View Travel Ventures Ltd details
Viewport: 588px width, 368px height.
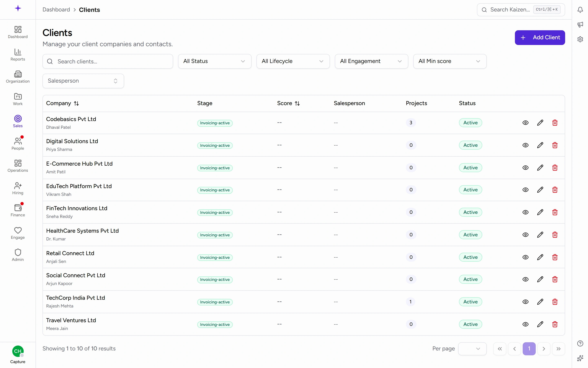tap(525, 324)
